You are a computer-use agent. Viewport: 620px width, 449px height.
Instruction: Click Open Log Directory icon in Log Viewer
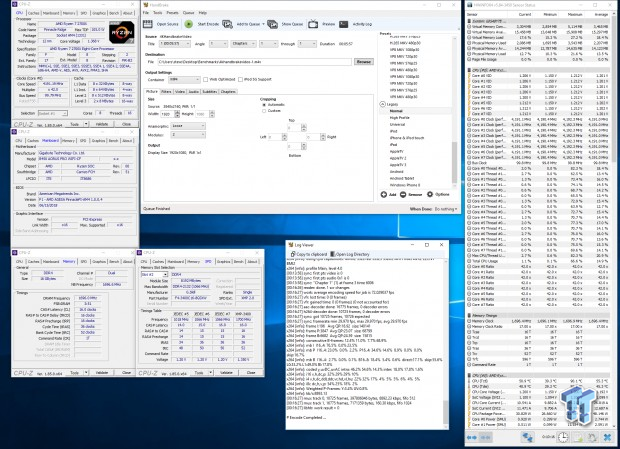(x=333, y=254)
